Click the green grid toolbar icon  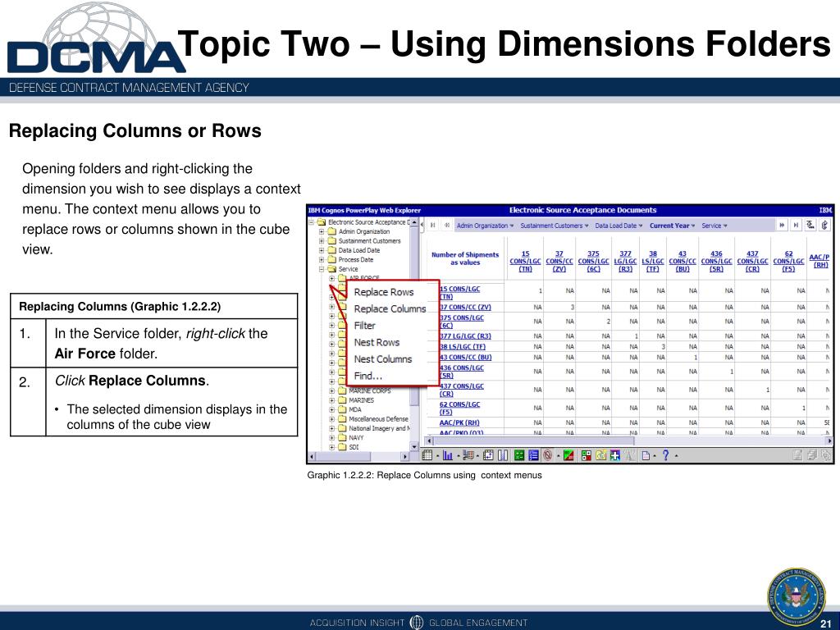(x=519, y=455)
